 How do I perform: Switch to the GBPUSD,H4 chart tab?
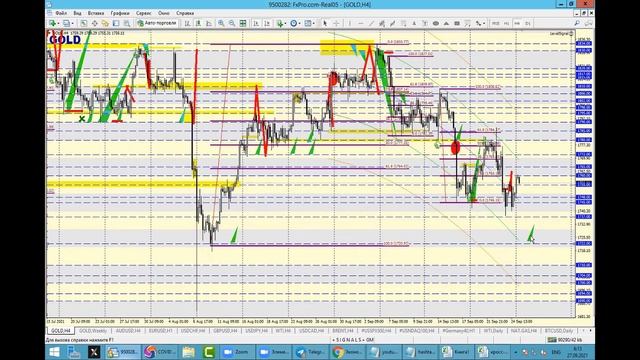tap(225, 331)
